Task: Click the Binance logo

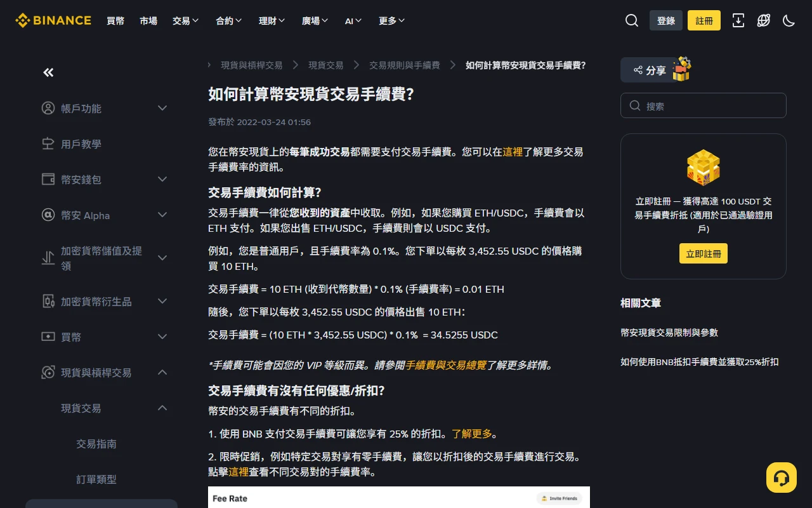Action: [53, 20]
